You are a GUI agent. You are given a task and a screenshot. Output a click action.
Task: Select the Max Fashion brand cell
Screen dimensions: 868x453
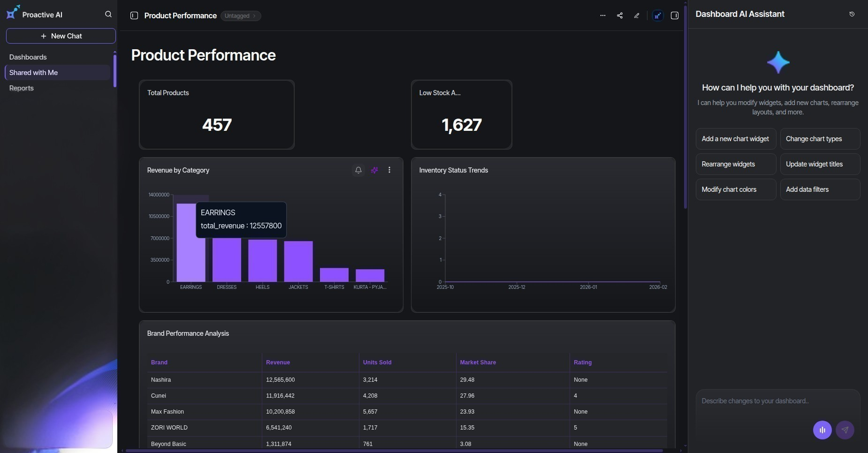click(x=205, y=412)
